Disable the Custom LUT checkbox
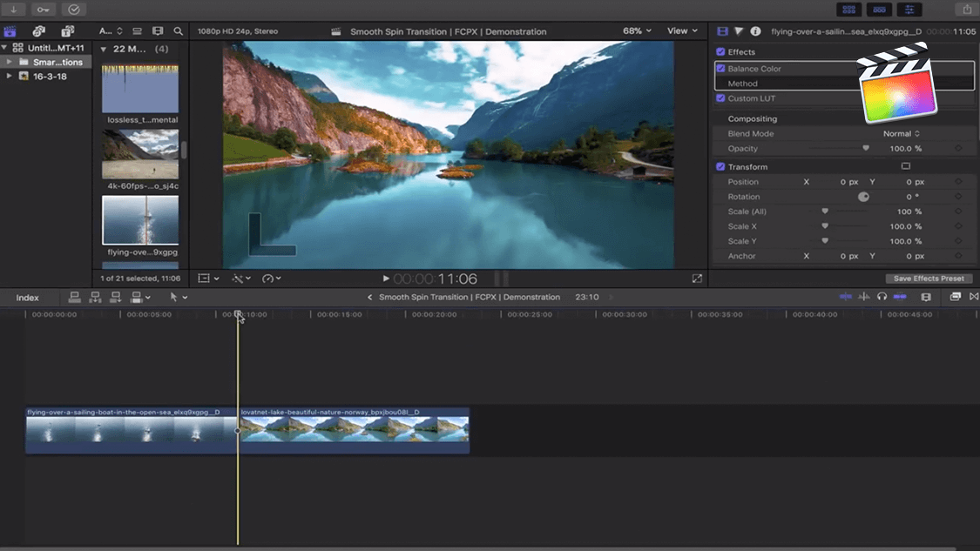The width and height of the screenshot is (980, 551). coord(720,98)
